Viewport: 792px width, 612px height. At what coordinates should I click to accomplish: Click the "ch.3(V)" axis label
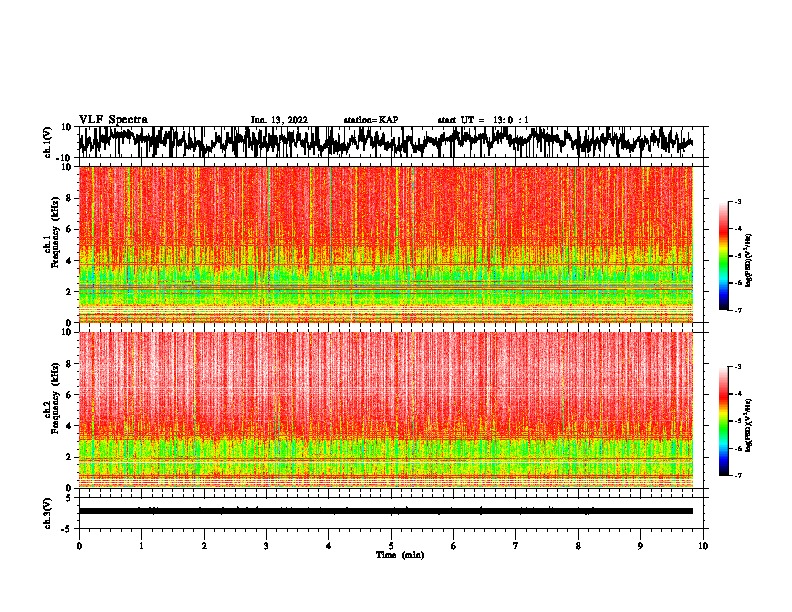[48, 513]
